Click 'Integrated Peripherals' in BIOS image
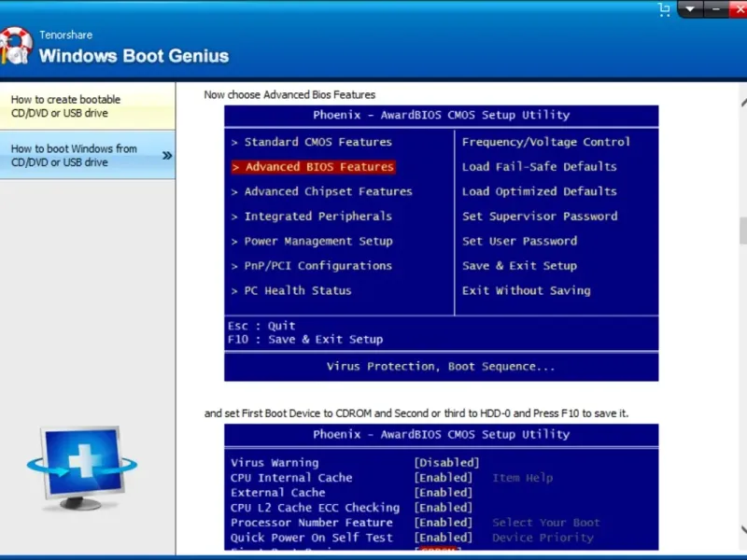This screenshot has height=560, width=747. click(x=317, y=217)
